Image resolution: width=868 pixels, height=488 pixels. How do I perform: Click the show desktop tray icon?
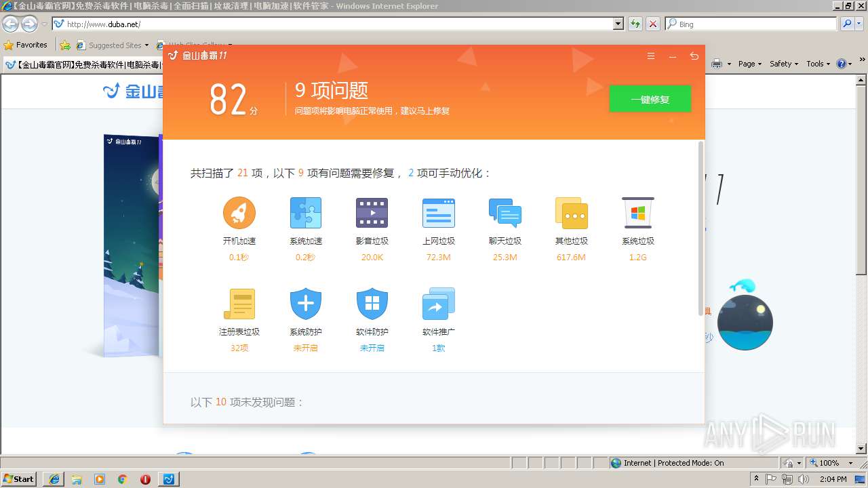860,479
